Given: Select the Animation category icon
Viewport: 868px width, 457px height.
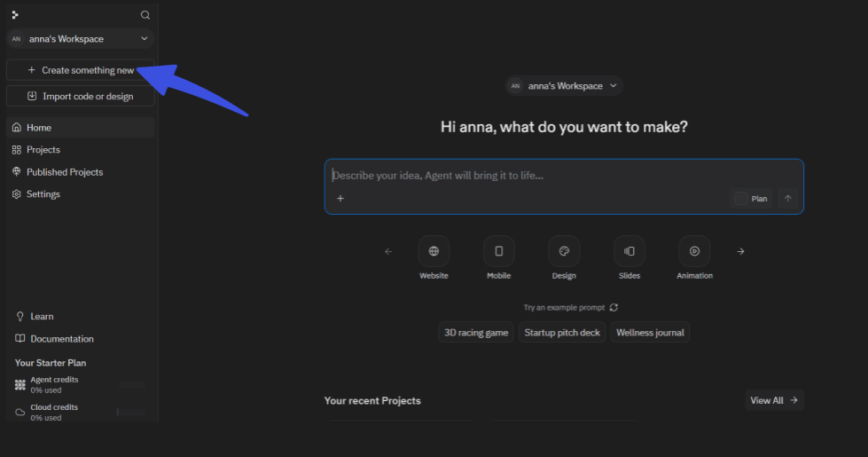Looking at the screenshot, I should 695,251.
